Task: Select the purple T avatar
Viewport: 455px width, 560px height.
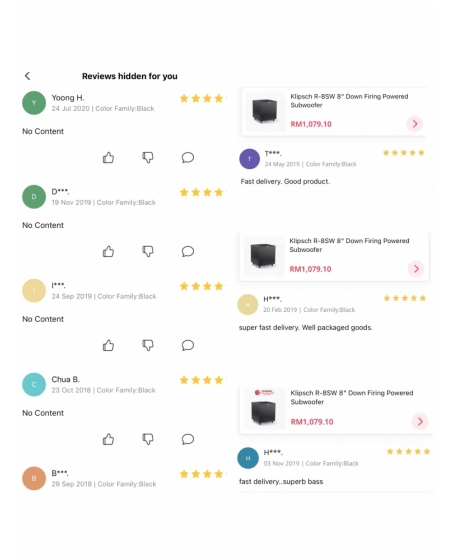Action: pos(249,159)
